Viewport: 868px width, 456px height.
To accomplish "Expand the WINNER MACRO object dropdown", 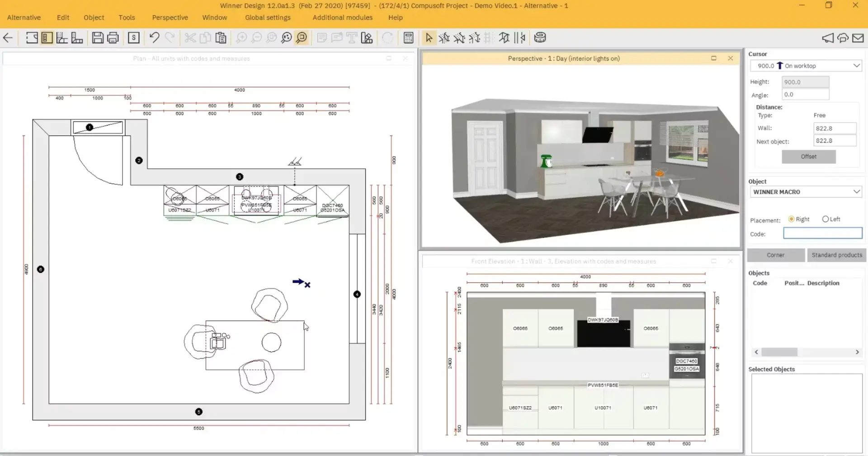I will [856, 192].
